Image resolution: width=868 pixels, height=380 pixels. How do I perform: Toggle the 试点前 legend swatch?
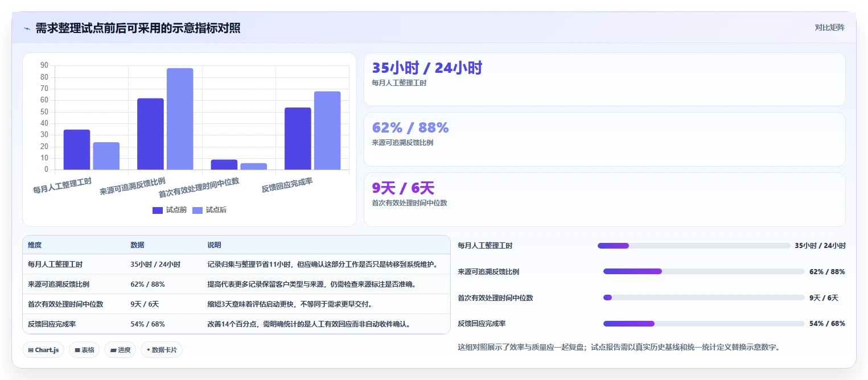point(158,210)
